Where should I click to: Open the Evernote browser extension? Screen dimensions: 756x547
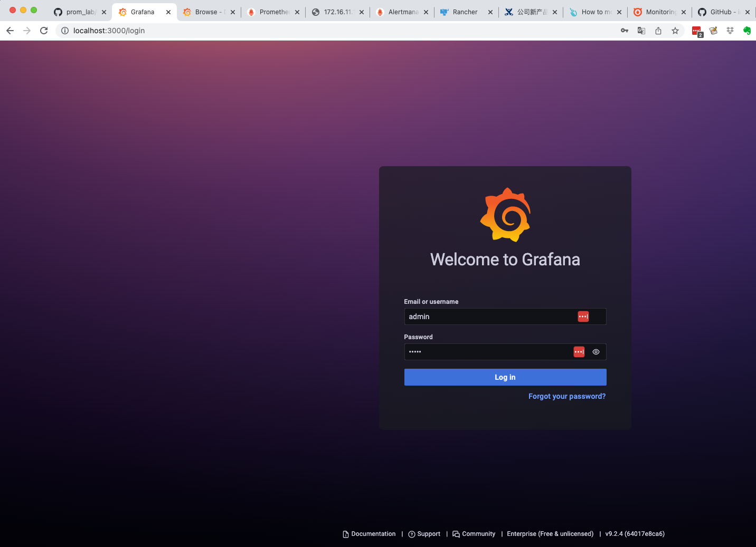tap(747, 31)
